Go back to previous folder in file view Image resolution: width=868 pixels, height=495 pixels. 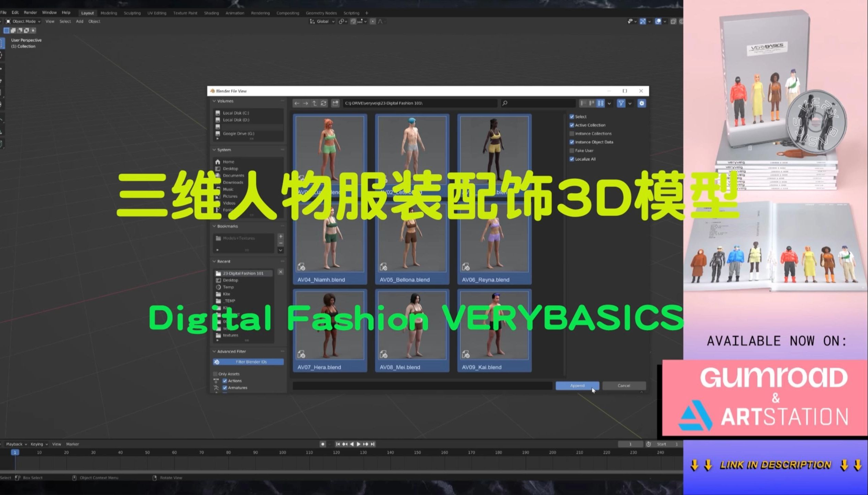point(297,103)
